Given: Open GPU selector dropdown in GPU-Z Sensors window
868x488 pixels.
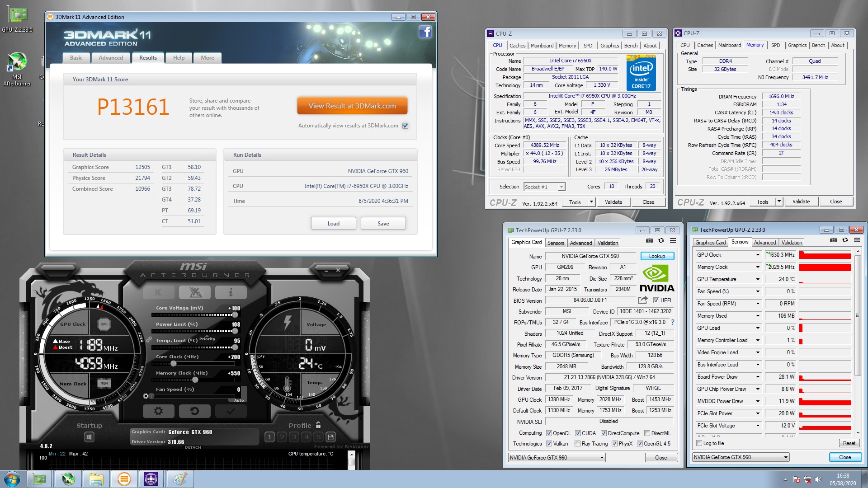Looking at the screenshot, I should (x=741, y=457).
